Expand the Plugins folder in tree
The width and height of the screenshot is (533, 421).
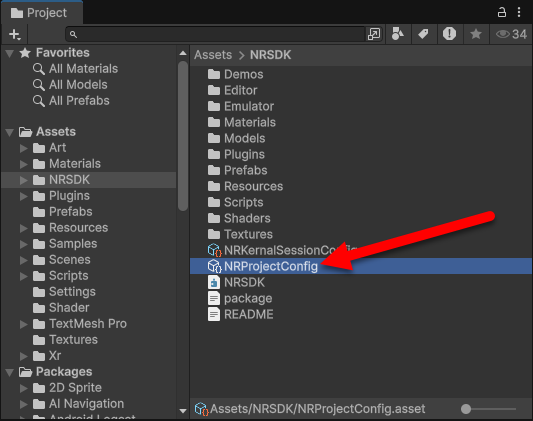[23, 196]
